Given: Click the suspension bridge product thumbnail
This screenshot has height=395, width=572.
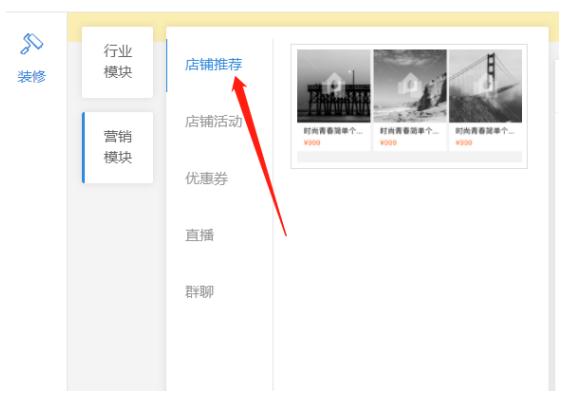Looking at the screenshot, I should [486, 86].
